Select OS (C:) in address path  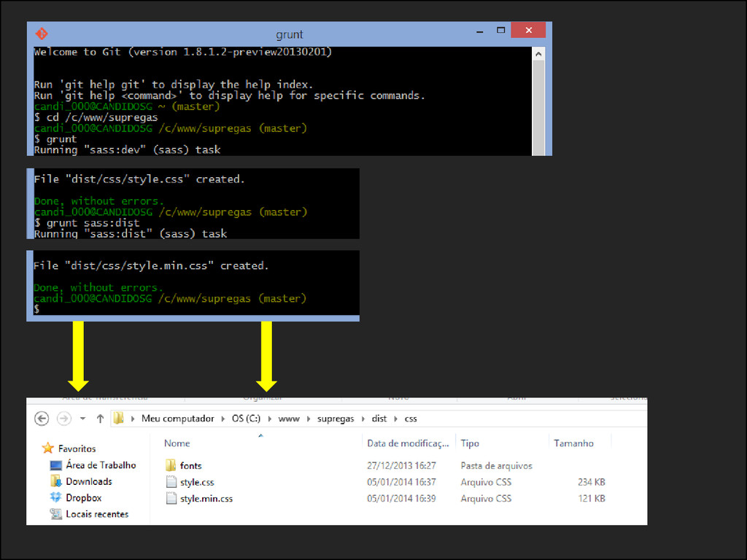[x=247, y=419]
